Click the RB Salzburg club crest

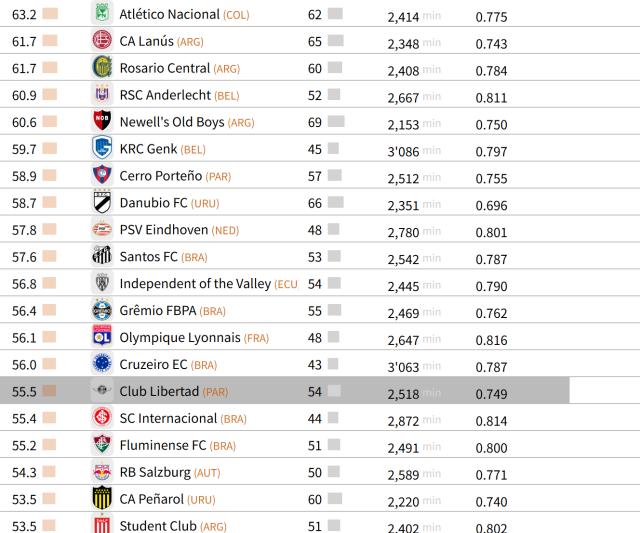[101, 471]
